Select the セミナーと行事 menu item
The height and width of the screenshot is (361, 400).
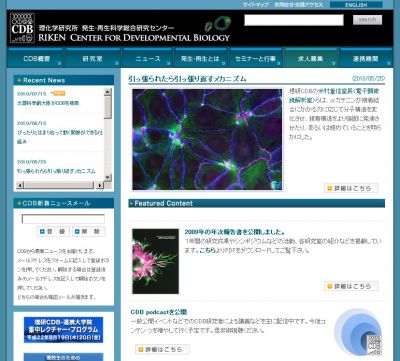click(x=256, y=59)
